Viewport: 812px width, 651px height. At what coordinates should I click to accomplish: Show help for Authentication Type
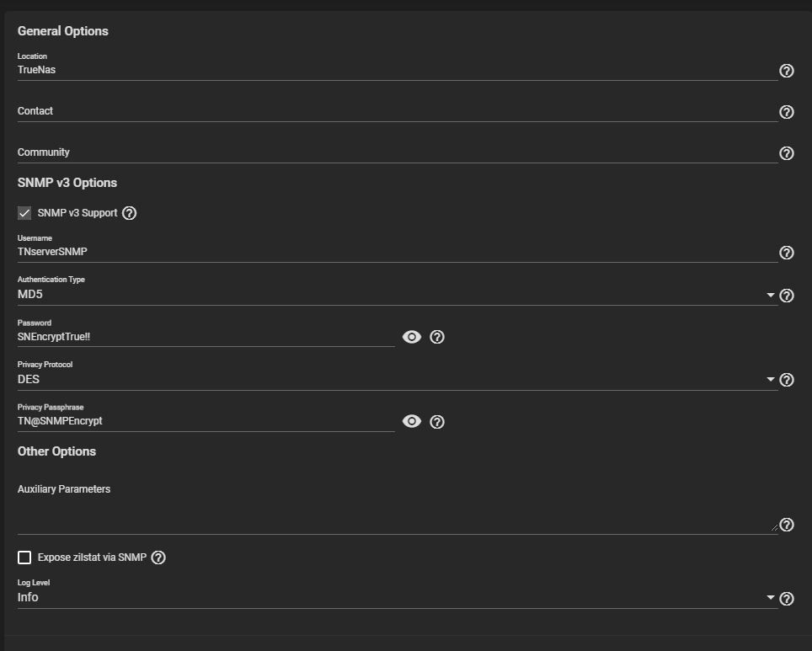(787, 296)
